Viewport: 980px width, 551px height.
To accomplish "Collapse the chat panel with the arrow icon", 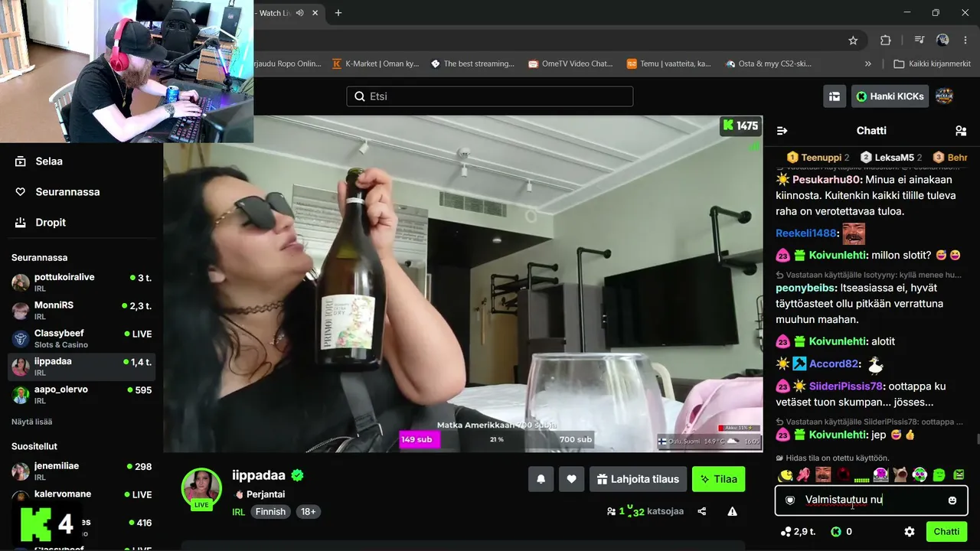I will [x=782, y=131].
